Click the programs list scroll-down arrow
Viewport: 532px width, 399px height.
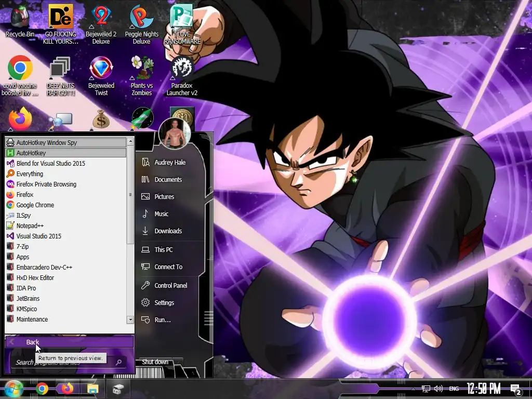point(130,320)
